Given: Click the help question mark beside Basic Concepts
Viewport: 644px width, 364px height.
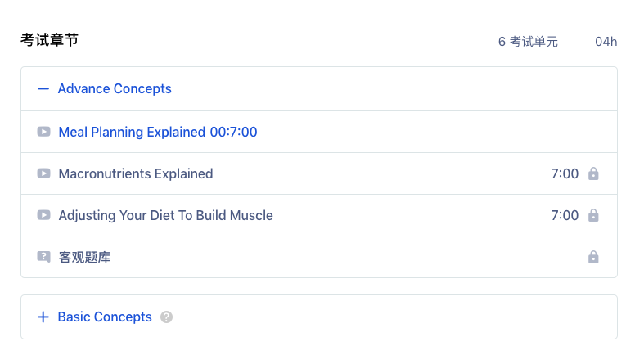Looking at the screenshot, I should [x=166, y=317].
